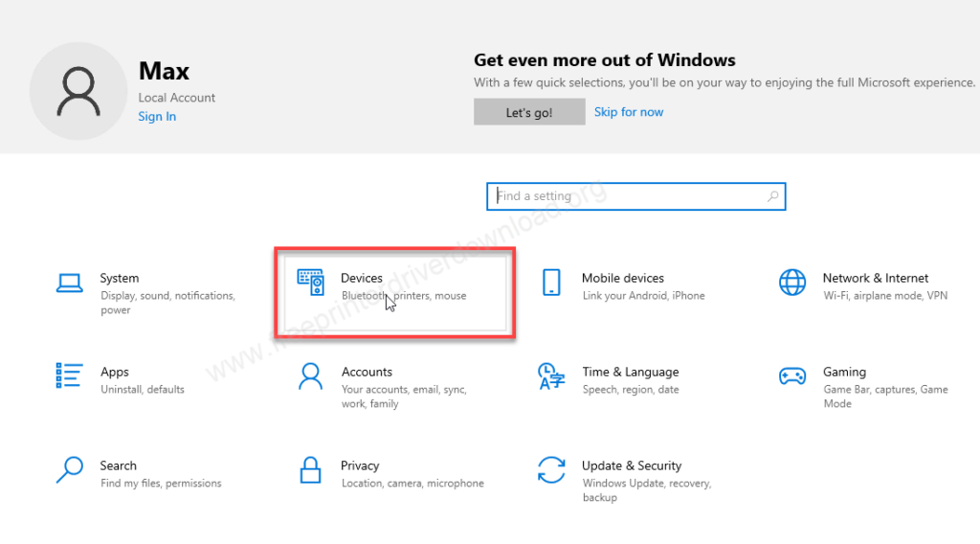This screenshot has height=544, width=980.
Task: Click 'Speech, region, date' description
Action: [631, 389]
